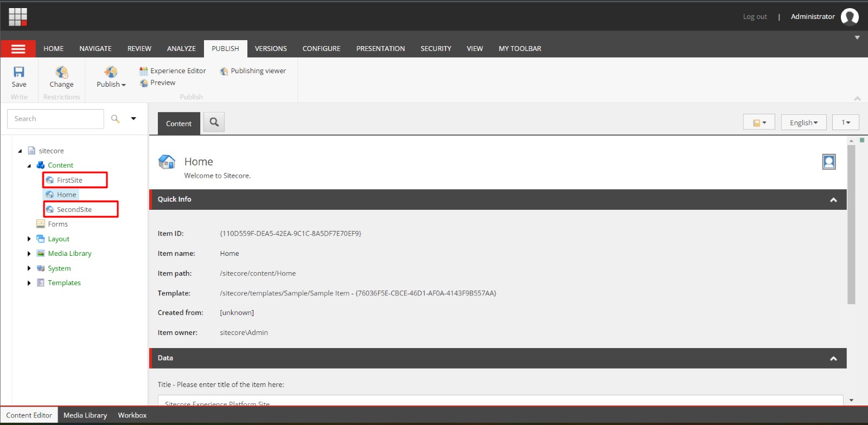Open Experience Editor from ribbon
This screenshot has height=425, width=868.
coord(173,70)
